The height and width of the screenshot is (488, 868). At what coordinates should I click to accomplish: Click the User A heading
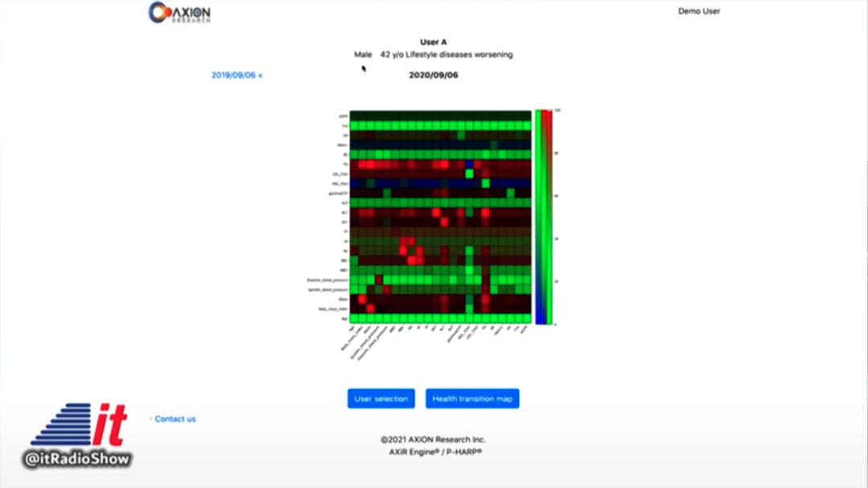434,42
